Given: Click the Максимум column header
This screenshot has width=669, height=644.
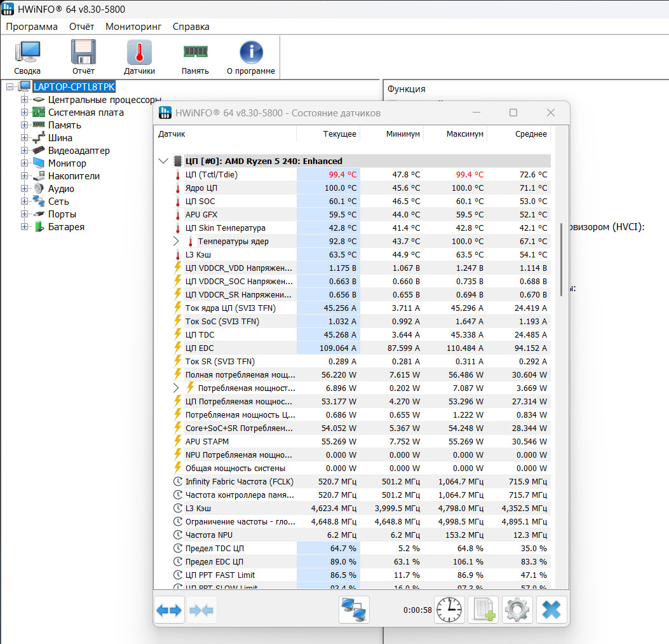Looking at the screenshot, I should click(464, 134).
